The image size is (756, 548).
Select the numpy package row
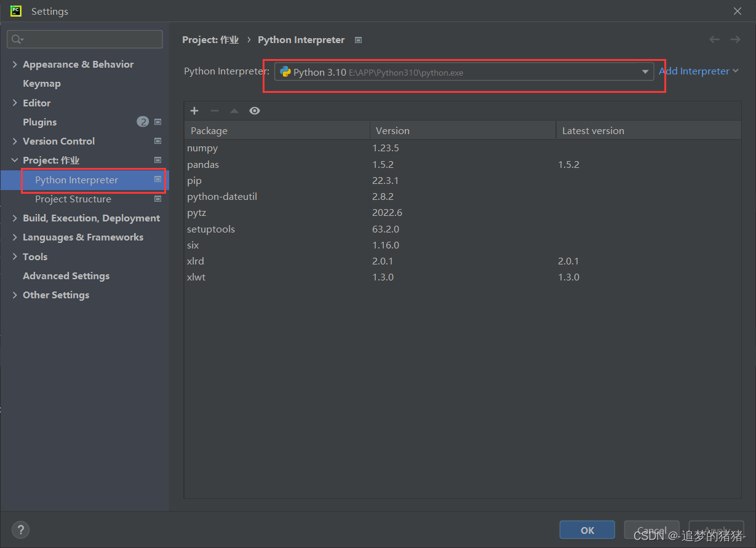click(463, 148)
